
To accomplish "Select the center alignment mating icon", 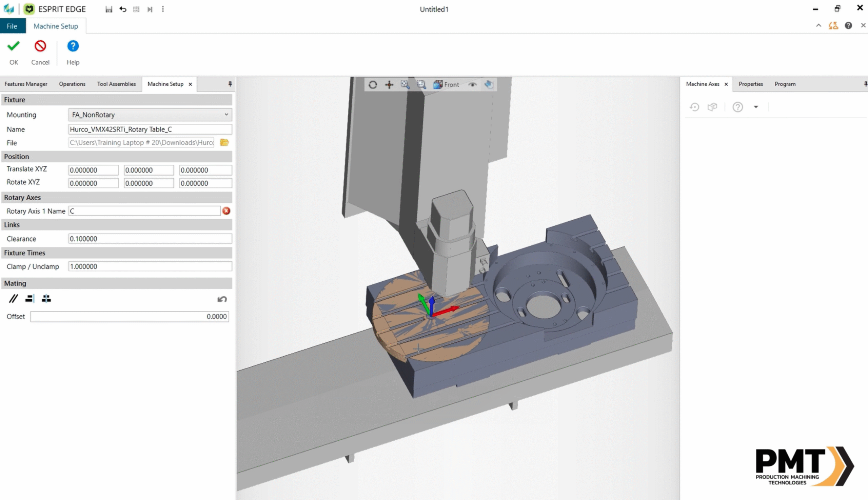I will 46,299.
